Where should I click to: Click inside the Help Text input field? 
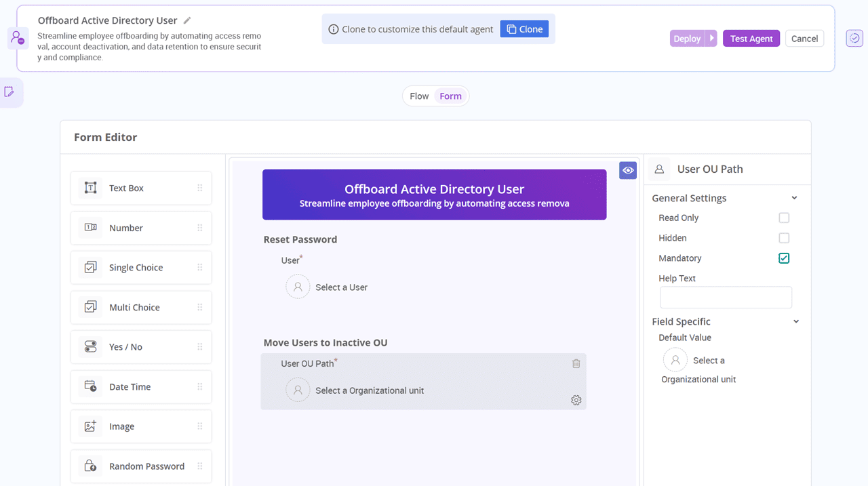726,297
